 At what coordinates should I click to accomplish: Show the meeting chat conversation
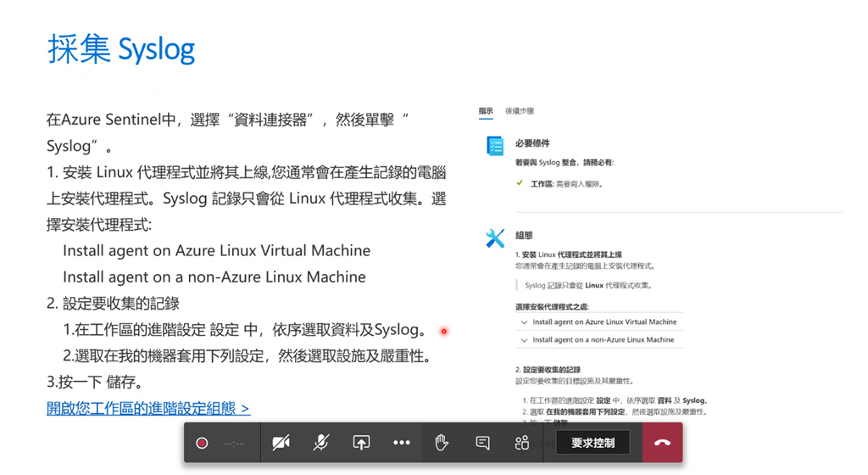(x=482, y=443)
